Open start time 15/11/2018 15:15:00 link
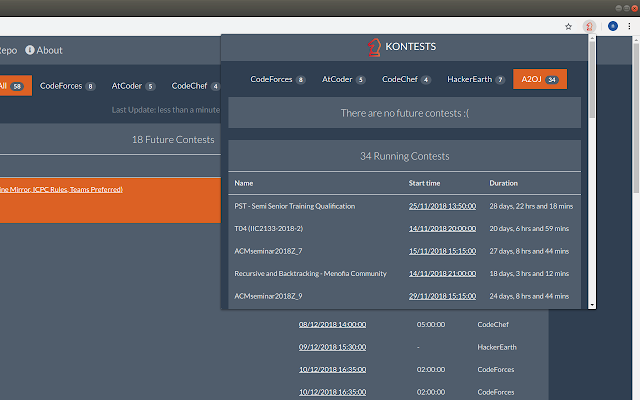 pyautogui.click(x=442, y=251)
